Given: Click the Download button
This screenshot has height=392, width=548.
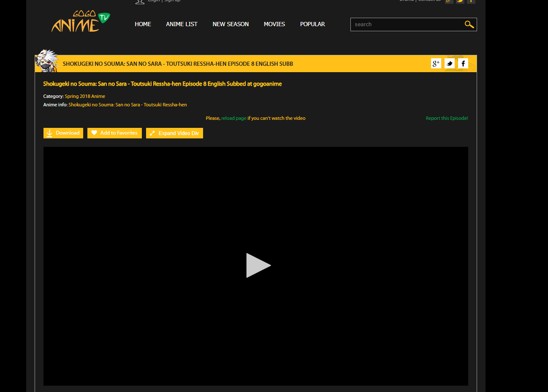Looking at the screenshot, I should click(63, 133).
